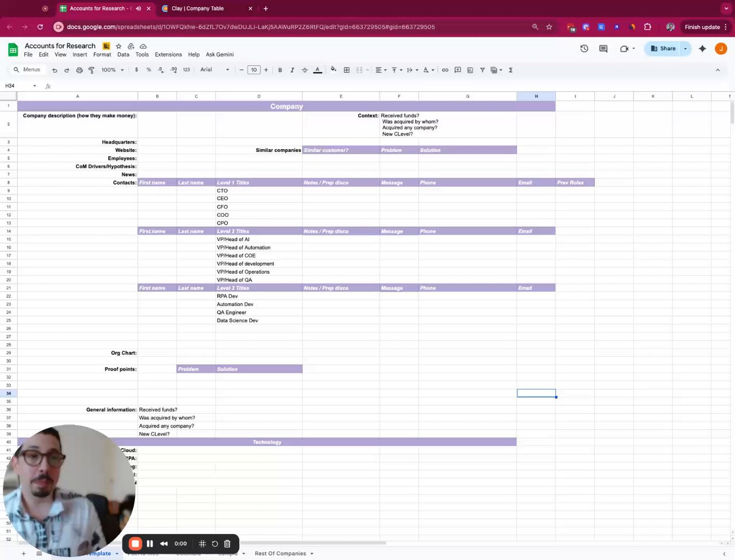
Task: Open the Extensions menu
Action: (168, 55)
